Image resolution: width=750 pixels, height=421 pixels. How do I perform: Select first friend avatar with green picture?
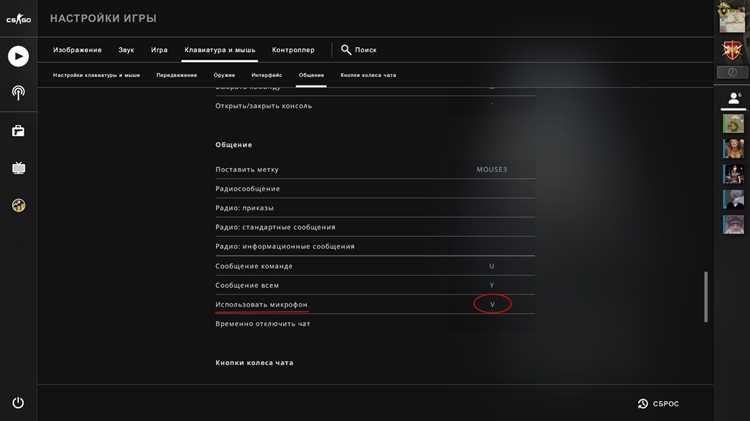pyautogui.click(x=733, y=123)
